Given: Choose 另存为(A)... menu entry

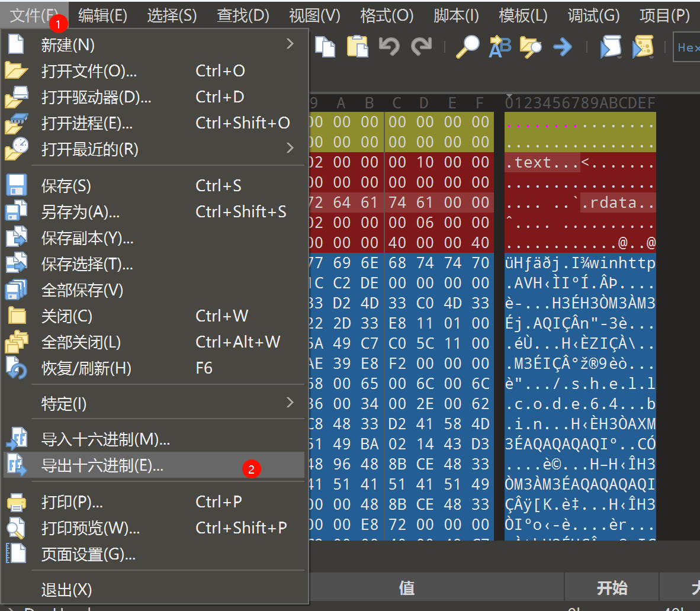Looking at the screenshot, I should pyautogui.click(x=81, y=211).
